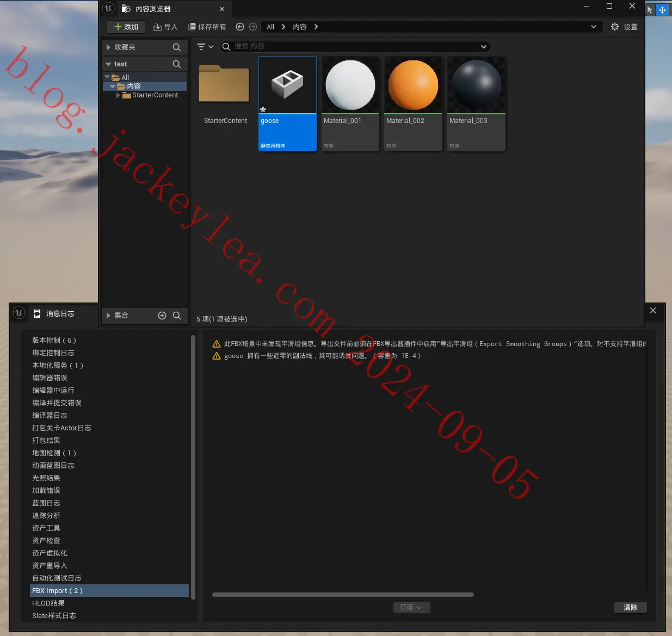This screenshot has height=636, width=672.
Task: Click the 清除 clear button
Action: tap(630, 607)
